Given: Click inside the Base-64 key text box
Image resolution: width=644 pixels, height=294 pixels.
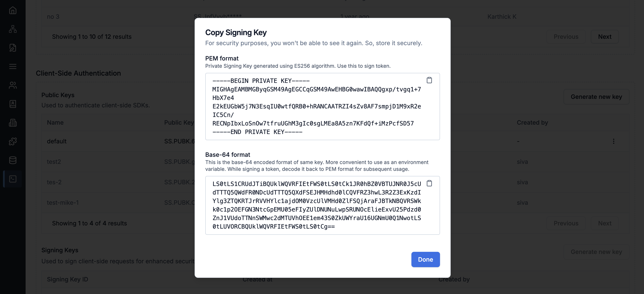Looking at the screenshot, I should click(x=322, y=205).
